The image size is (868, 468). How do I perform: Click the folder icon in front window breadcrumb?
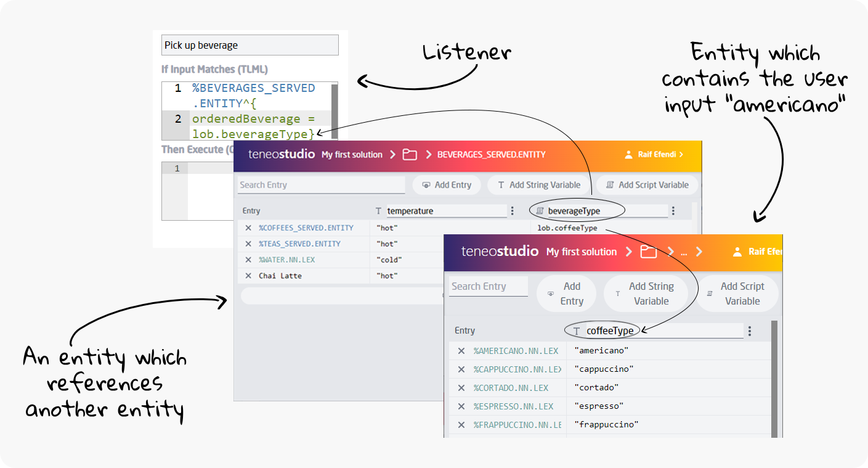coord(648,252)
